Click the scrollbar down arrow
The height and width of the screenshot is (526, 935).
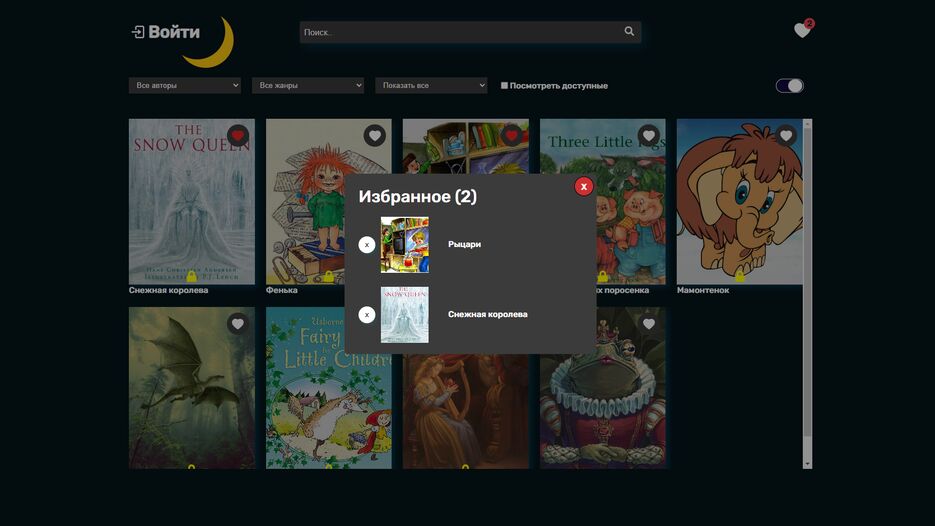(x=807, y=463)
